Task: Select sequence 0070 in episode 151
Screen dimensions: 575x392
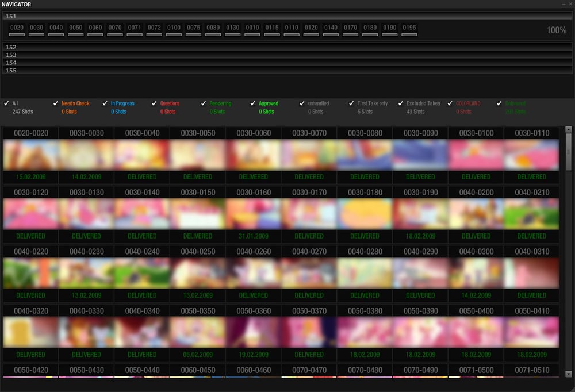Action: pos(115,30)
